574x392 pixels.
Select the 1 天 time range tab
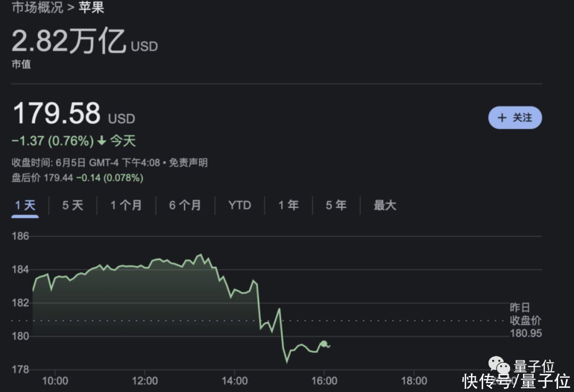coord(25,206)
